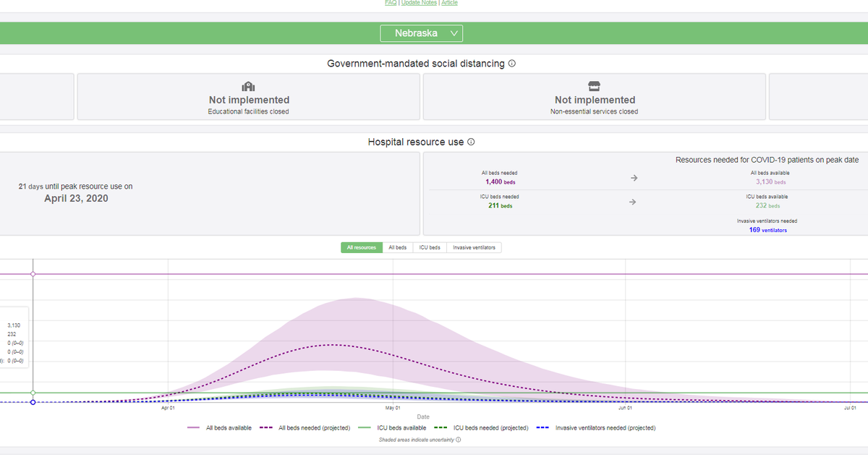Image resolution: width=868 pixels, height=457 pixels.
Task: Toggle ICU beds available legend item
Action: [x=392, y=428]
